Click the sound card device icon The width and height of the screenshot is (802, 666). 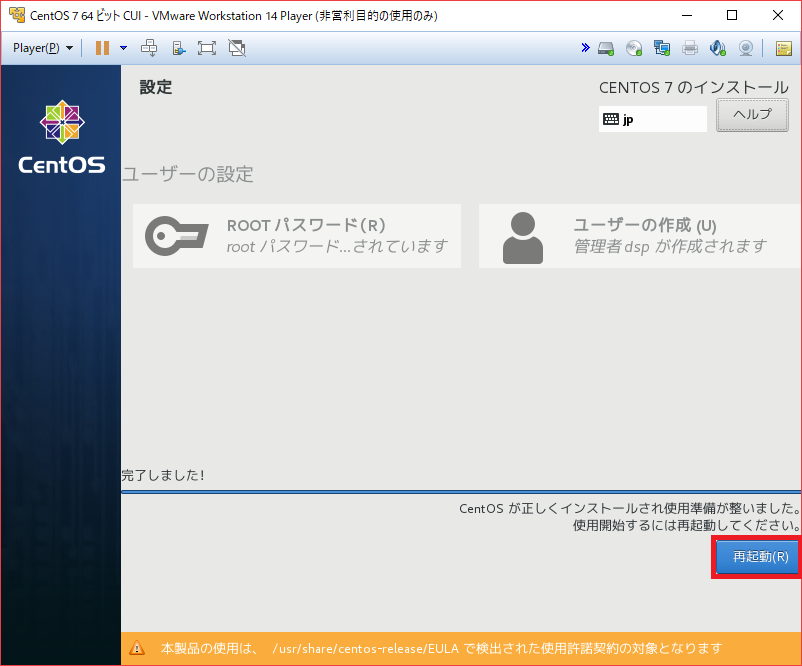pos(718,49)
